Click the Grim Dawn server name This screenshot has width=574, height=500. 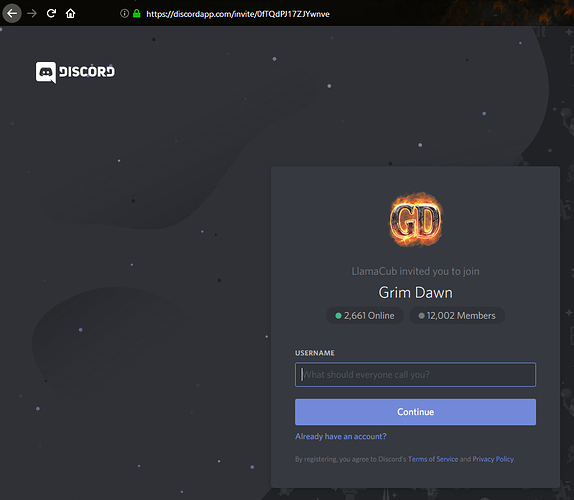[x=415, y=292]
